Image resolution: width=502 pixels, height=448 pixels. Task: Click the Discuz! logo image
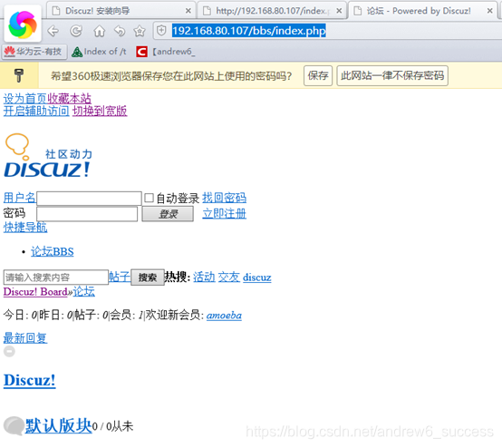(x=48, y=155)
